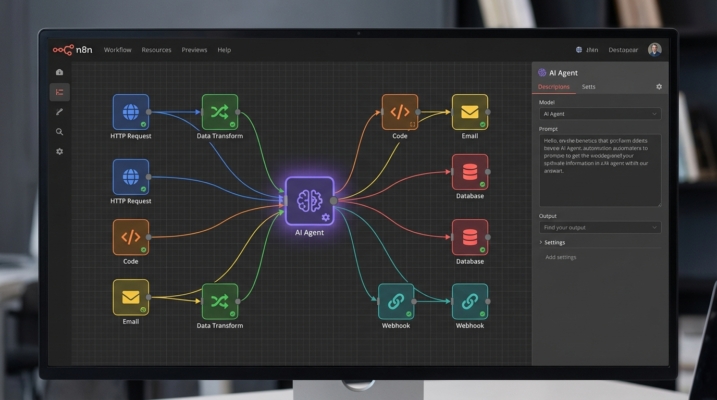
Task: Click the AI Agent node brain icon
Action: coord(309,200)
